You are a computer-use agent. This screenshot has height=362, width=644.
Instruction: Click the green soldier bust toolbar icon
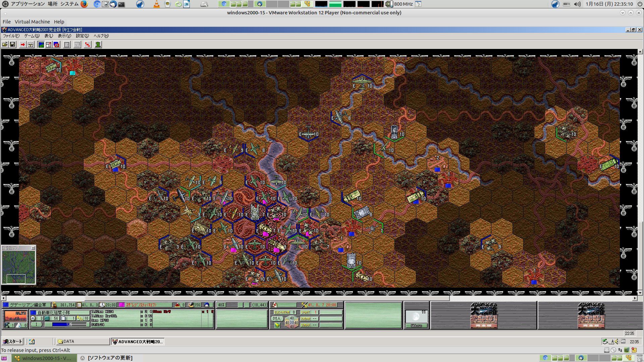click(x=98, y=45)
